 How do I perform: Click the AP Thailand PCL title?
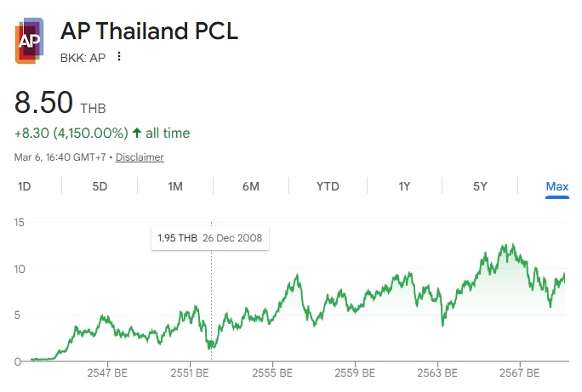pos(149,31)
